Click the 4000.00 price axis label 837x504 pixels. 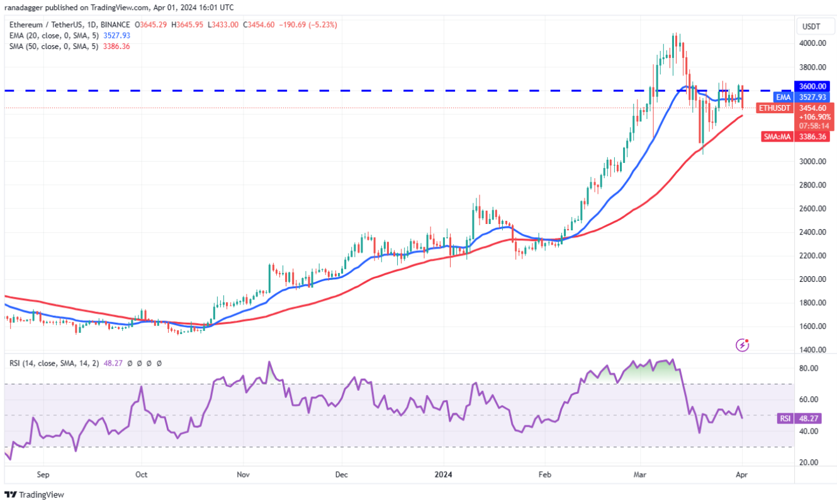[813, 43]
